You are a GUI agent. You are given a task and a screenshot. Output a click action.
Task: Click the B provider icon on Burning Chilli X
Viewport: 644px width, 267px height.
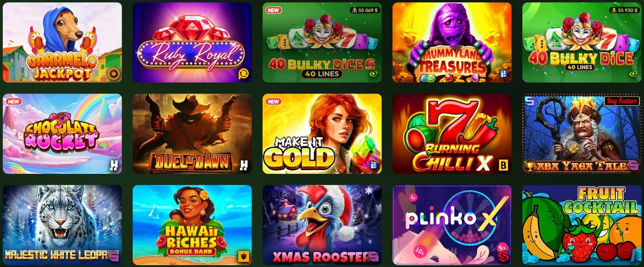pos(503,165)
